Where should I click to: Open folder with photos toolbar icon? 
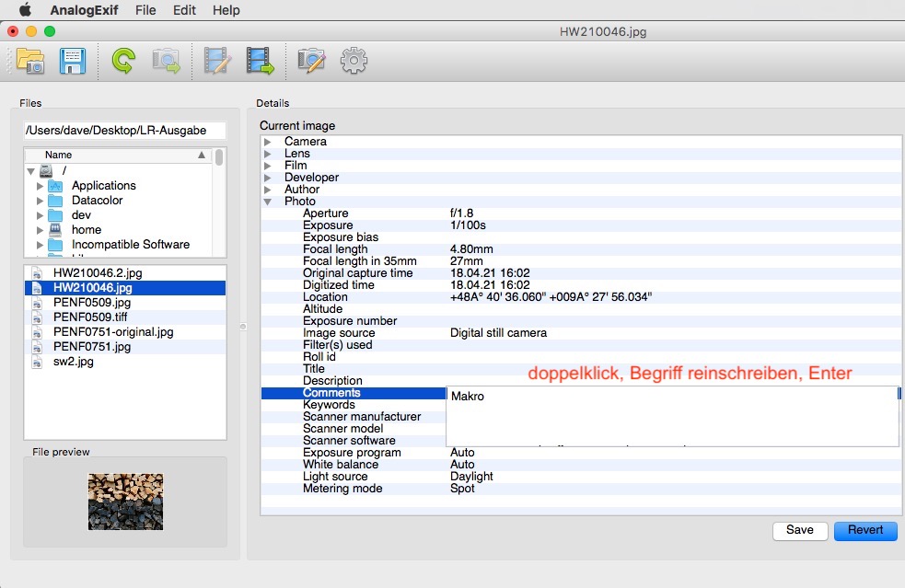pos(30,61)
